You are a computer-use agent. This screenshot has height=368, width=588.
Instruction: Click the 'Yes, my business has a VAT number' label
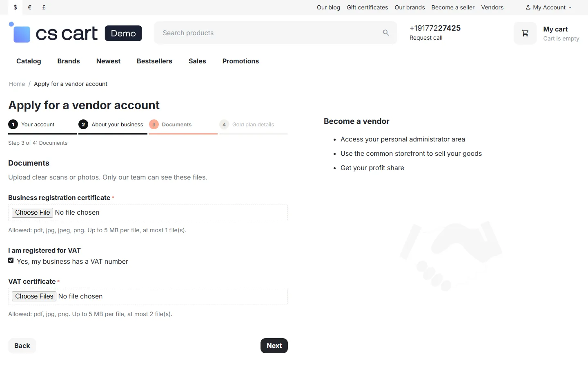click(x=73, y=261)
